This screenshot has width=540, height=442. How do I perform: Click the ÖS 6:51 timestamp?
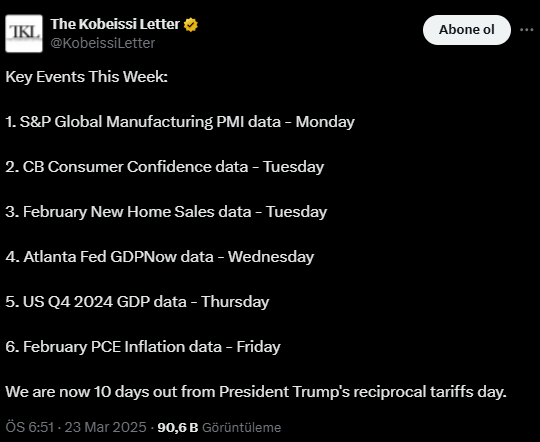[30, 427]
